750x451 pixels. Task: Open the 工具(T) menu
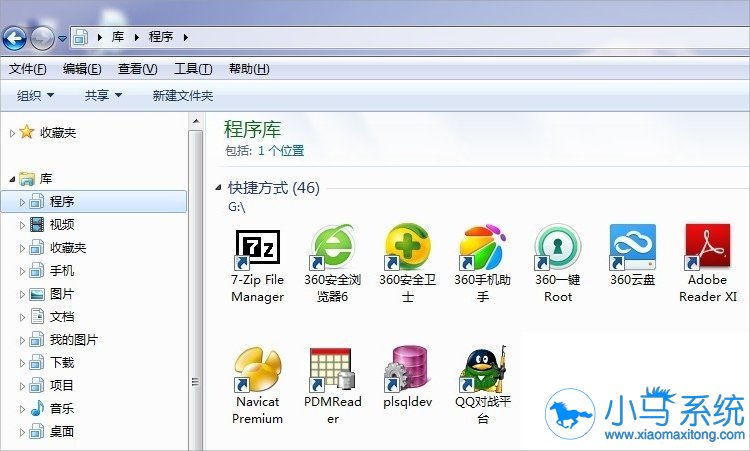coord(193,69)
